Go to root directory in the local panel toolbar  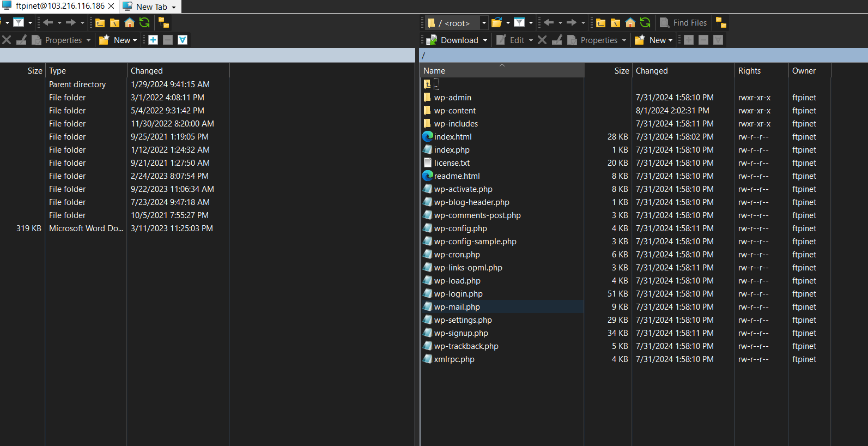click(x=115, y=23)
